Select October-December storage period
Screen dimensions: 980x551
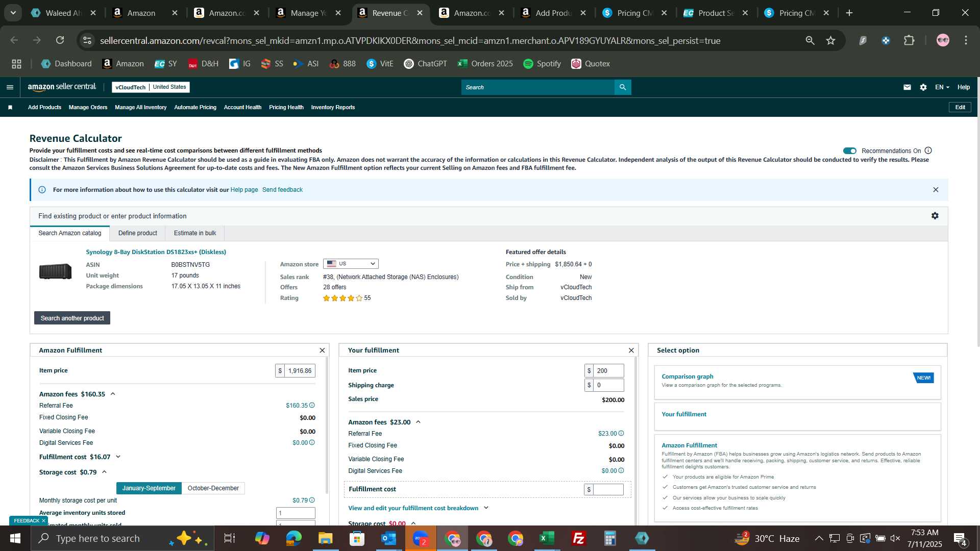[x=213, y=488]
